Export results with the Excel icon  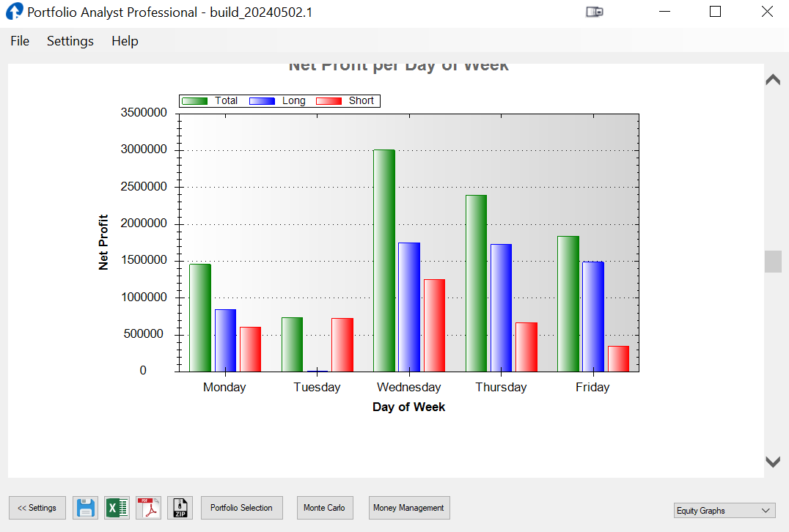(117, 508)
